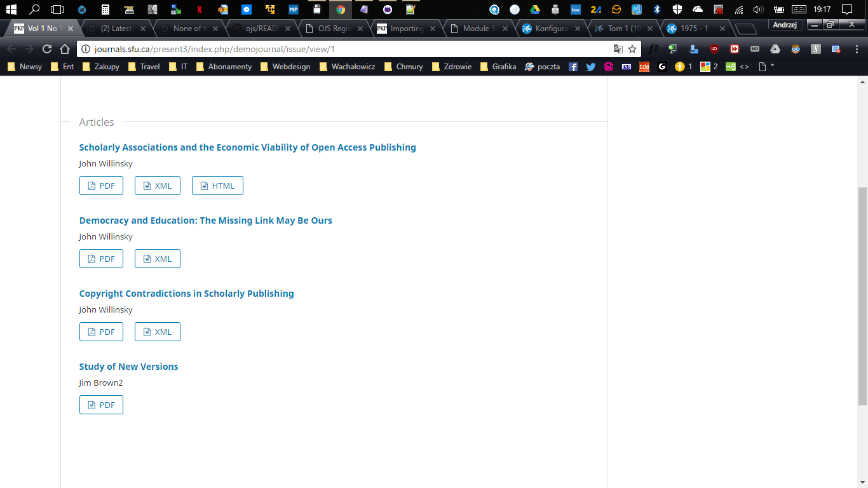Open XML galley for Democracy and Education

tap(157, 259)
